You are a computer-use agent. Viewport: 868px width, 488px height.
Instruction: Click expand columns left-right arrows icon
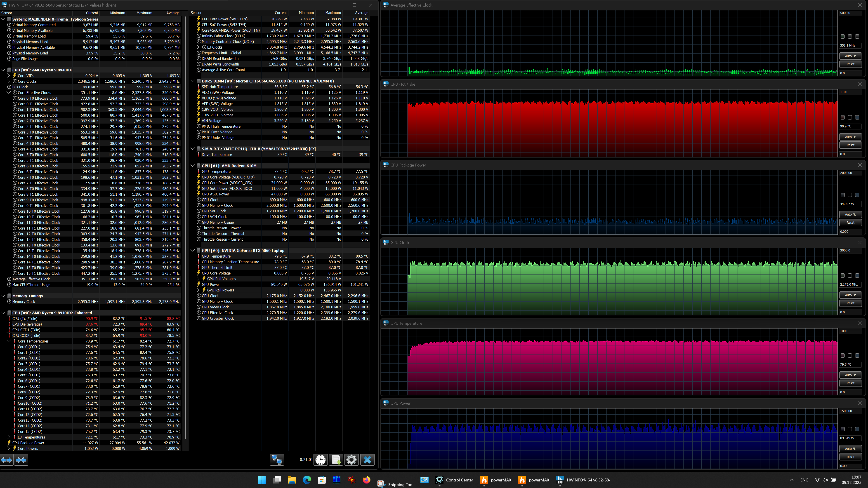[x=6, y=460]
